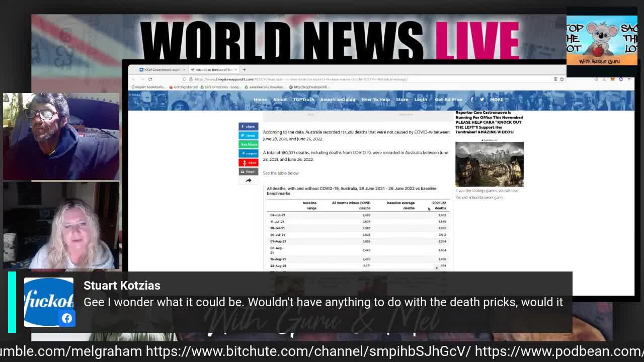Click '2021-22 deaths' column header
This screenshot has width=644, height=362.
pyautogui.click(x=439, y=206)
